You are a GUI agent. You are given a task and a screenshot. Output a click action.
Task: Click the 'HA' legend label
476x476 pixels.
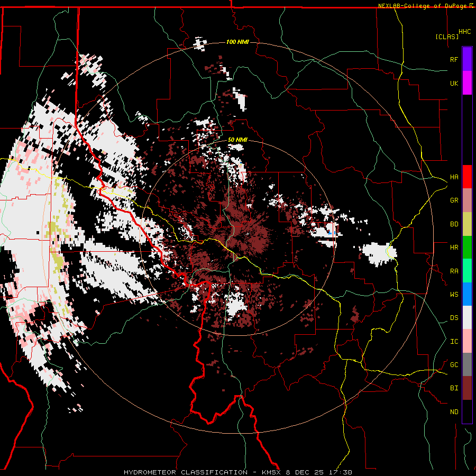pyautogui.click(x=454, y=177)
